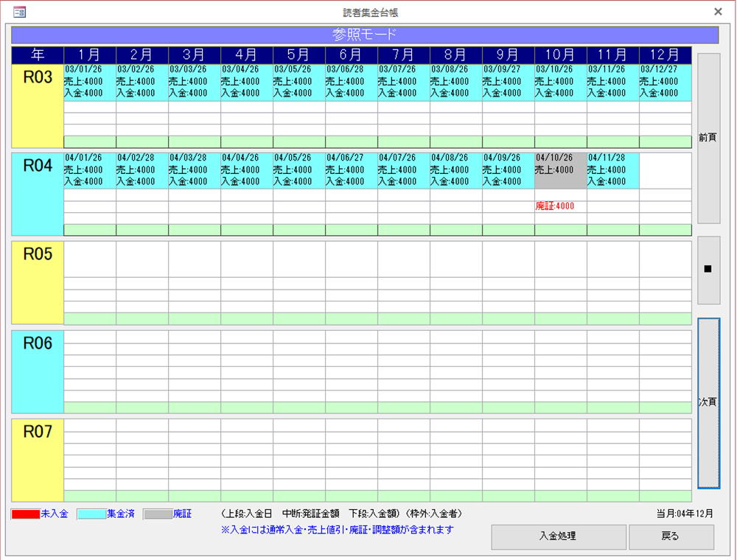Click the 03/07/26 July cell
Screen dimensions: 737x560
403,83
